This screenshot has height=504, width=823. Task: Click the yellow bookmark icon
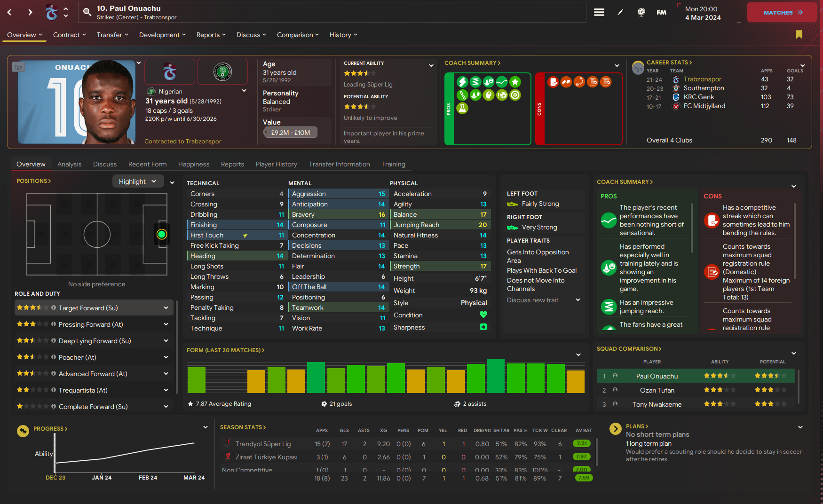point(799,34)
